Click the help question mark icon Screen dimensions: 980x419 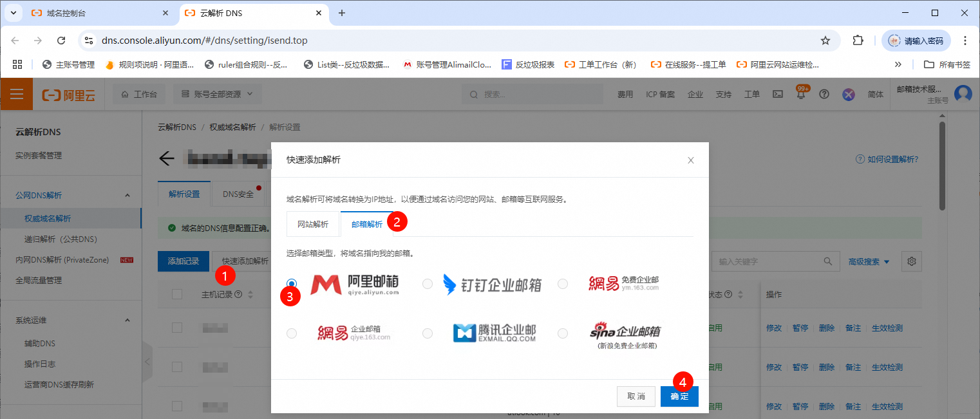coord(824,94)
